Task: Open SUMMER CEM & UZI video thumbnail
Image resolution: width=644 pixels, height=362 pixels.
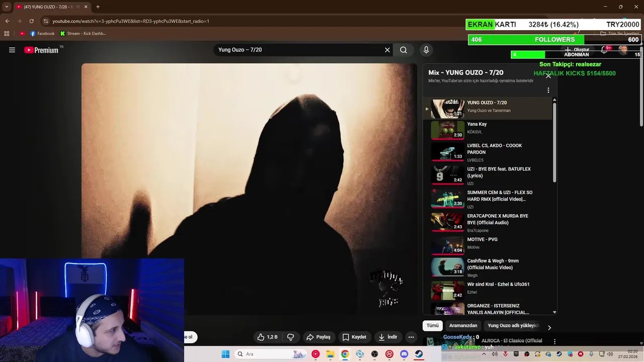Action: (x=448, y=199)
